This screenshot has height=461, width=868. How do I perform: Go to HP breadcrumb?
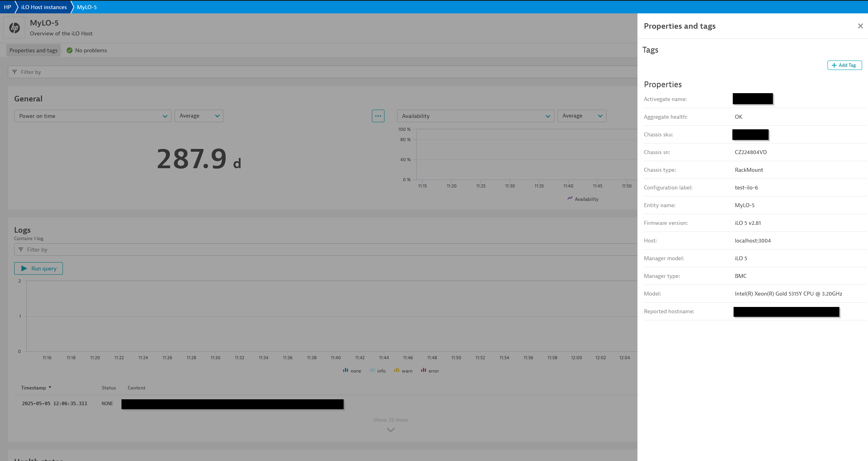(7, 7)
